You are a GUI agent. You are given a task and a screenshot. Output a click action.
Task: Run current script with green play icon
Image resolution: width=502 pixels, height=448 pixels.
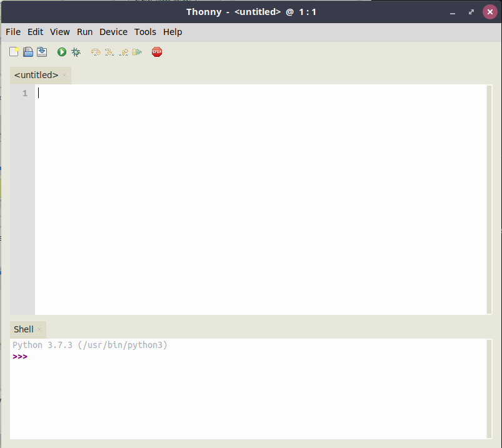(62, 52)
